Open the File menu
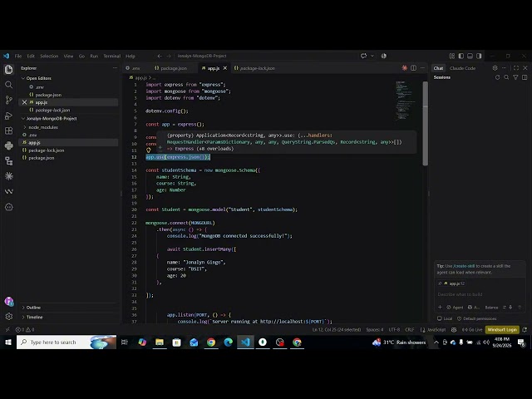Screen dimensions: 532x399 pyautogui.click(x=18, y=56)
